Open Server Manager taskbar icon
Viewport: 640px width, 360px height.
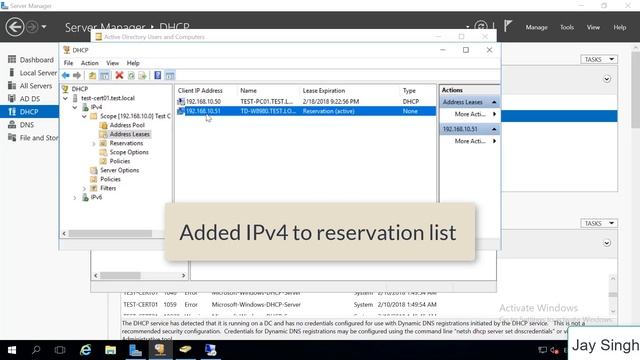coord(135,350)
